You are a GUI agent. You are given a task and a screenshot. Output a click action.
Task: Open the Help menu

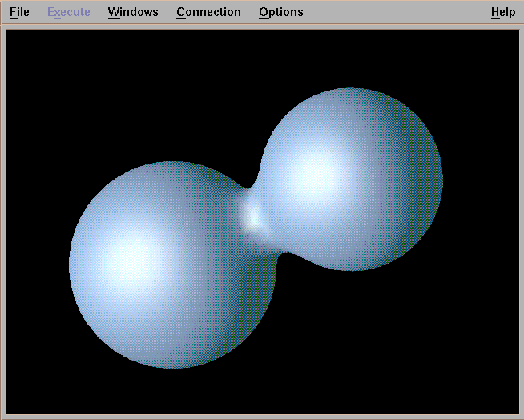point(502,12)
